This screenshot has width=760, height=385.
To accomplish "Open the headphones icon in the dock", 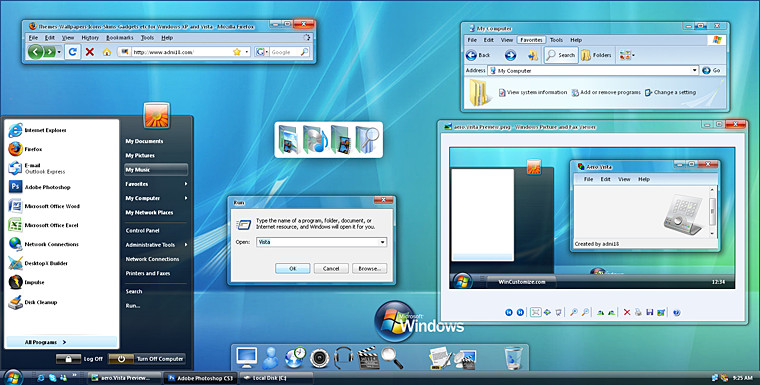I will 344,358.
